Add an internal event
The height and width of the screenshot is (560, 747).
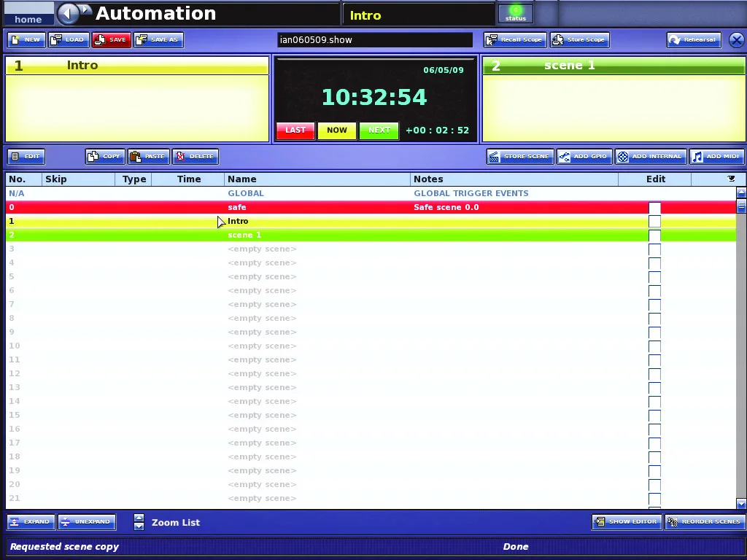point(651,157)
